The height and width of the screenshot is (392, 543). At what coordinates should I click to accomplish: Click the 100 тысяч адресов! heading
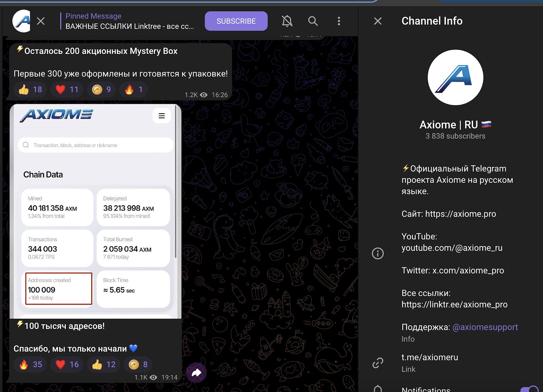64,326
